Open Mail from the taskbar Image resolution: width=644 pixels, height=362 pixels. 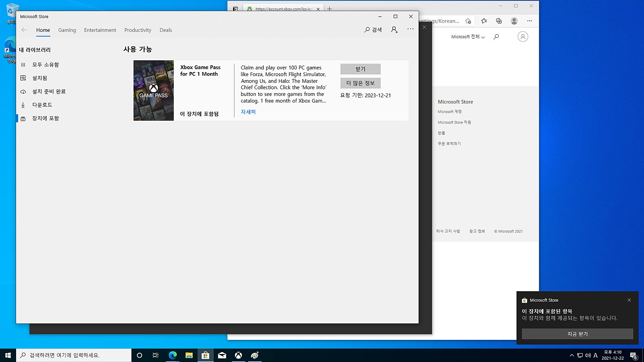(x=222, y=355)
